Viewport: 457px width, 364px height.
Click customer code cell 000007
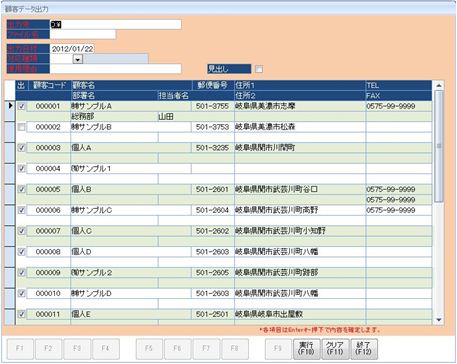coord(49,231)
